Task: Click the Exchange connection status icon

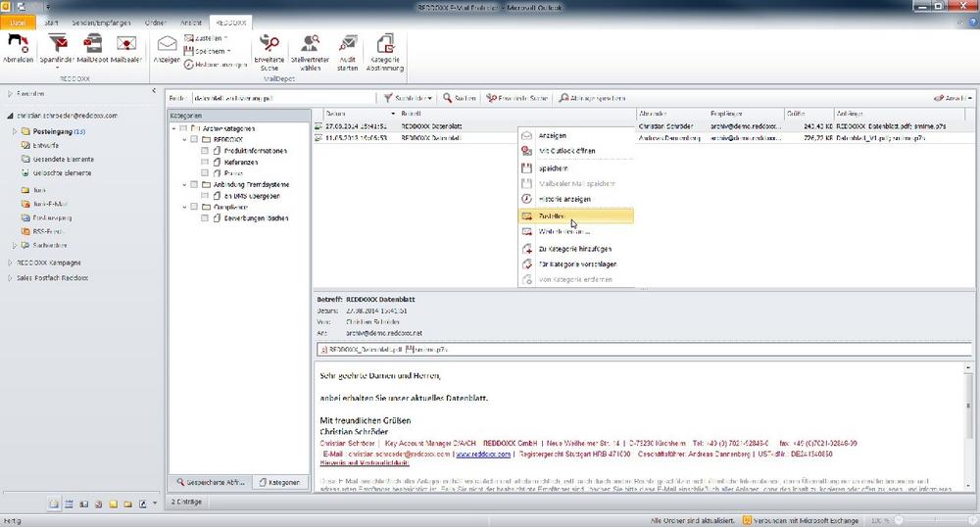Action: click(x=746, y=520)
